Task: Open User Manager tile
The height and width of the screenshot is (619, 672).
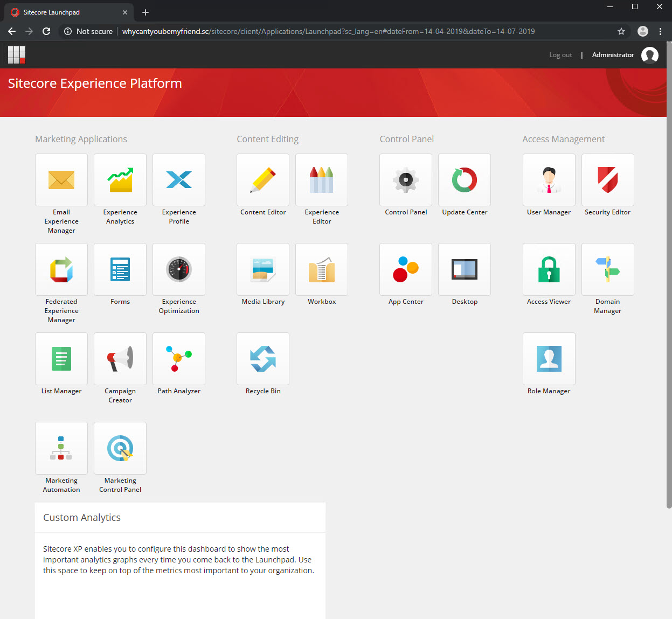Action: tap(549, 180)
